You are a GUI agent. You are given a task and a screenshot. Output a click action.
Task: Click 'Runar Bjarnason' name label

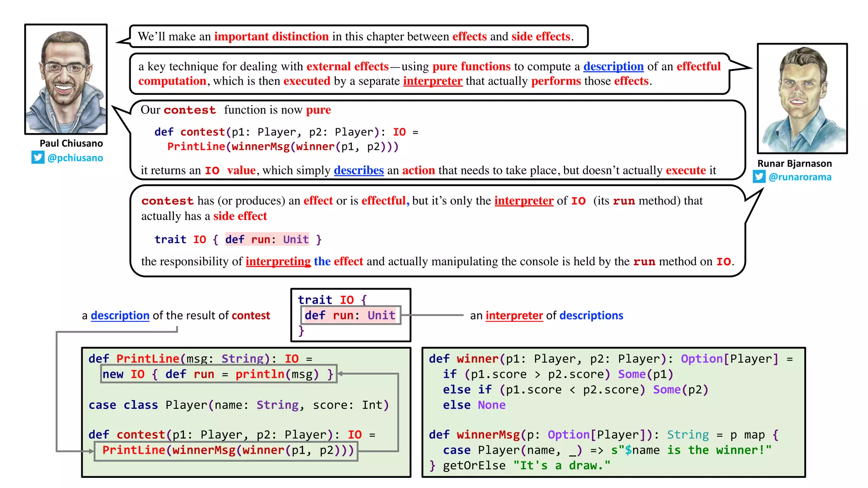(x=794, y=164)
